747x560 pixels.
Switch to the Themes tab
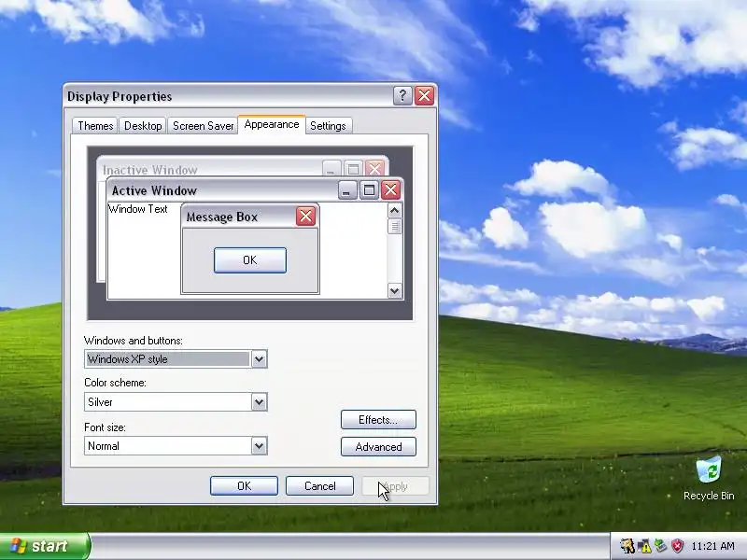[95, 126]
